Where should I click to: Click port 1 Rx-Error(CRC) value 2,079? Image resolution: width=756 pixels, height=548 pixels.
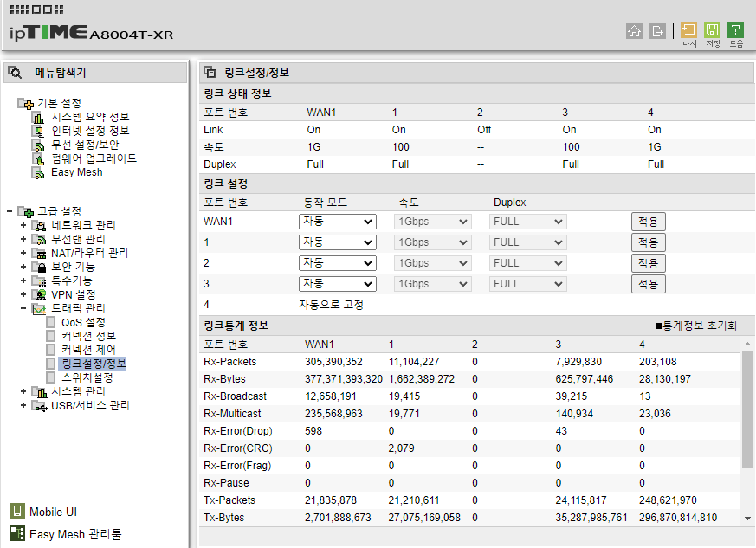click(x=401, y=448)
